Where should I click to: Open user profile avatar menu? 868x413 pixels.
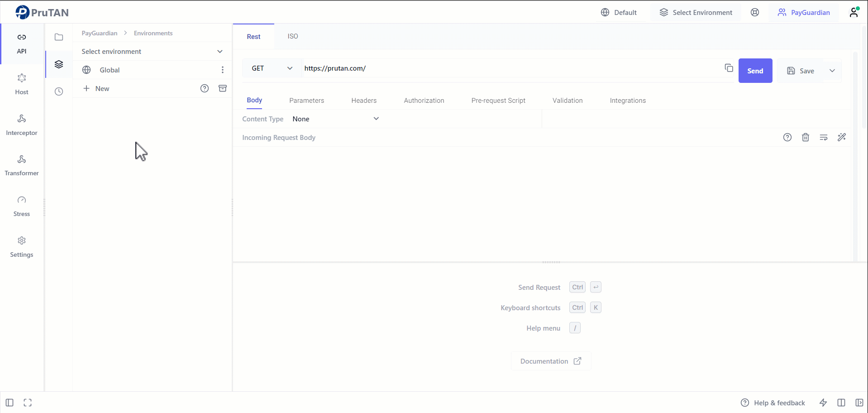854,12
